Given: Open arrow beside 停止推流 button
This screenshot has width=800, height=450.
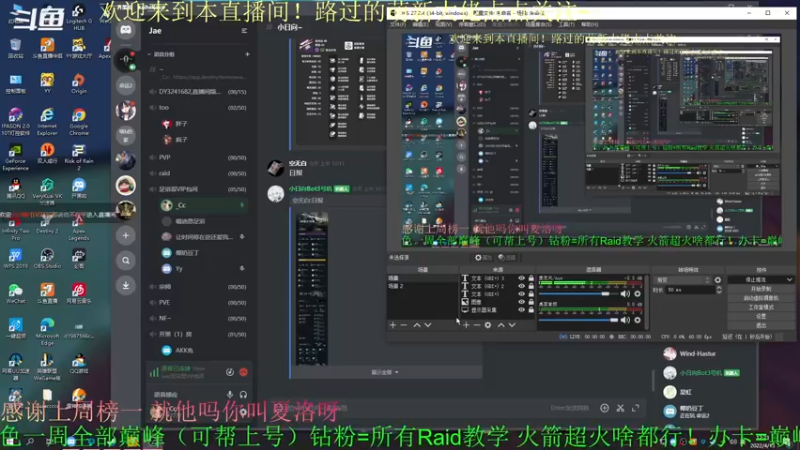Looking at the screenshot, I should coord(789,280).
